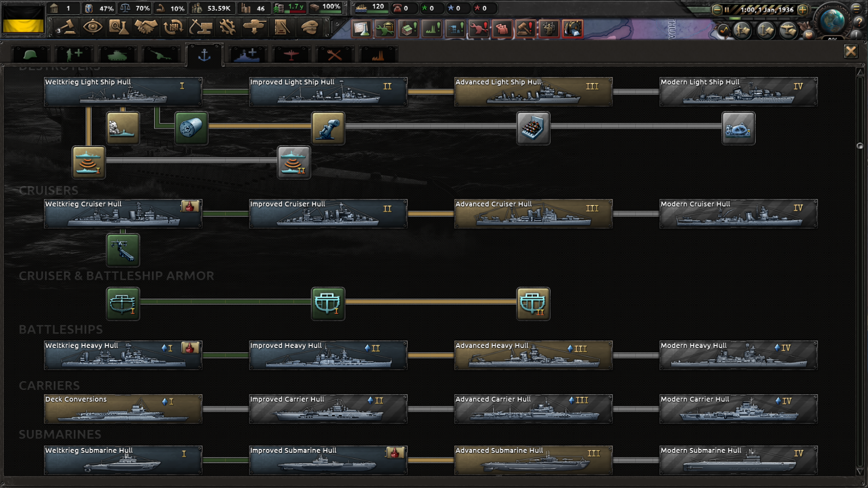
Task: Open the Air technology research tab
Action: (x=291, y=54)
